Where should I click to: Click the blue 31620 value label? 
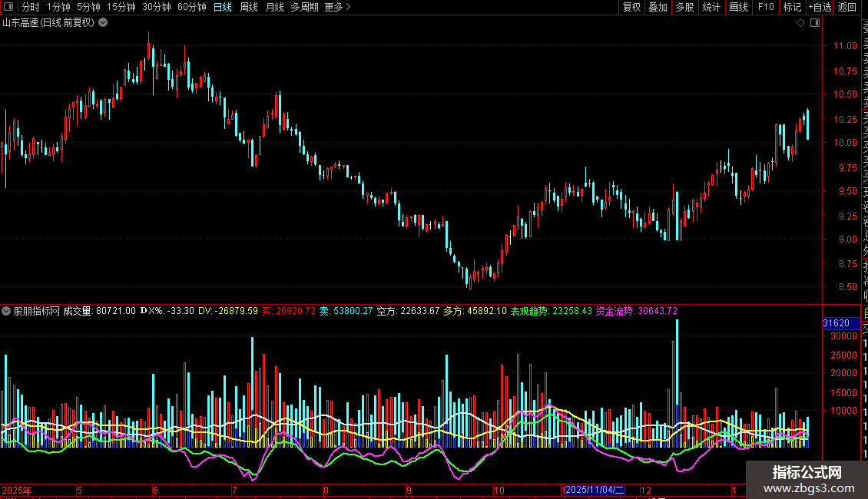point(836,323)
